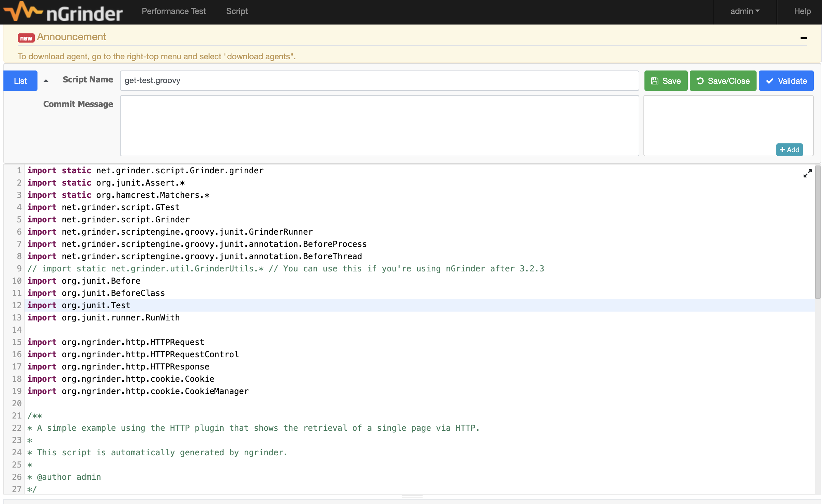This screenshot has width=822, height=504.
Task: Collapse script options with the caret arrow
Action: click(46, 81)
